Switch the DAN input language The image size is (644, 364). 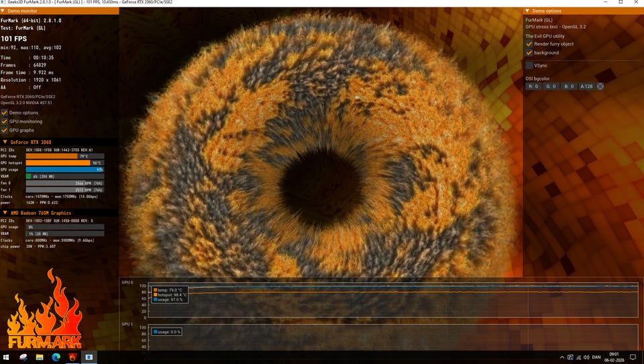(596, 357)
